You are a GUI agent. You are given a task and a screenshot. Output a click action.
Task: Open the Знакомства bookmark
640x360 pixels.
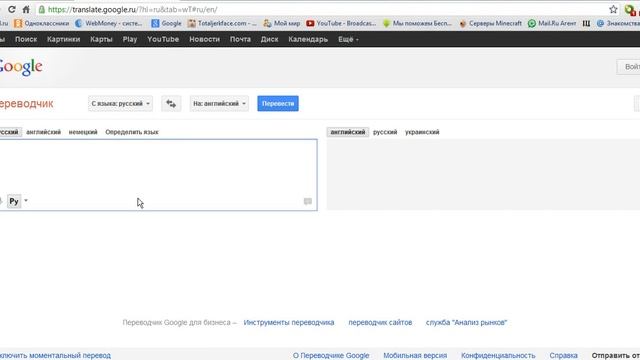coord(618,24)
